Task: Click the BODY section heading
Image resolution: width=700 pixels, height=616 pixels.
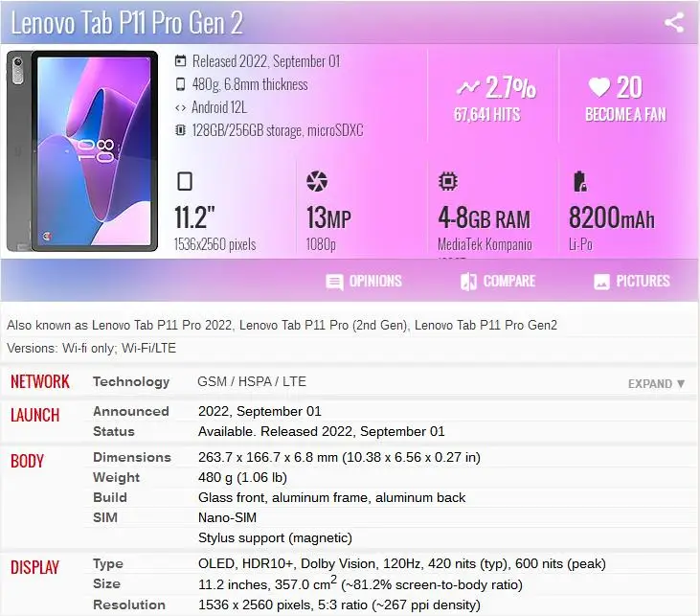Action: 27,461
